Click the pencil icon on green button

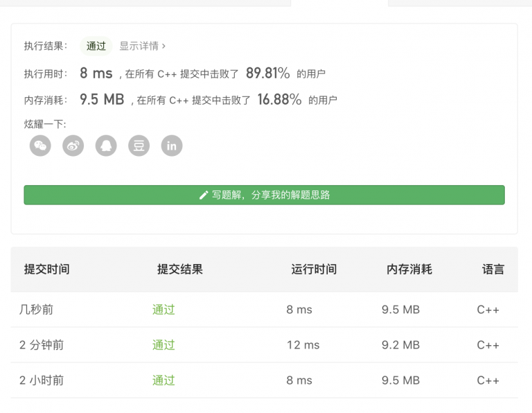click(204, 195)
